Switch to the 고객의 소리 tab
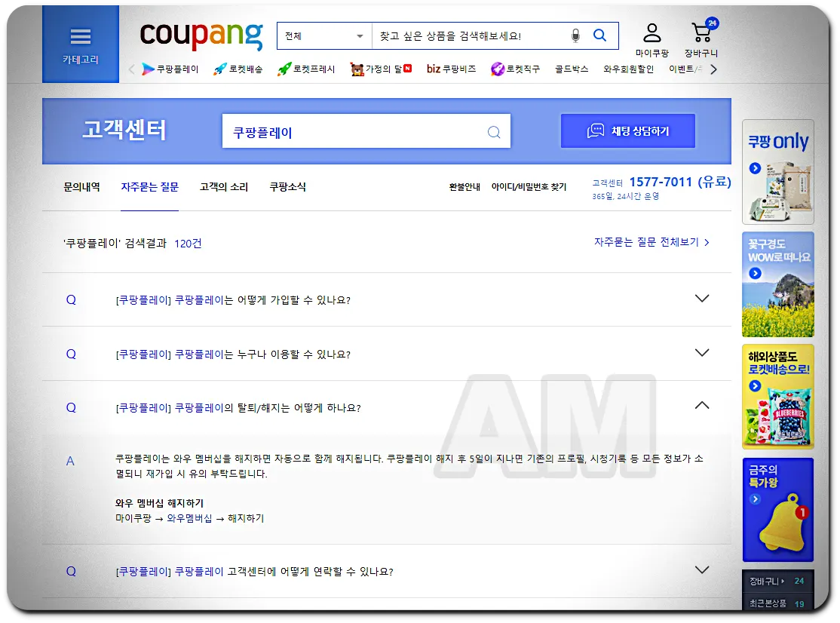 coord(225,187)
